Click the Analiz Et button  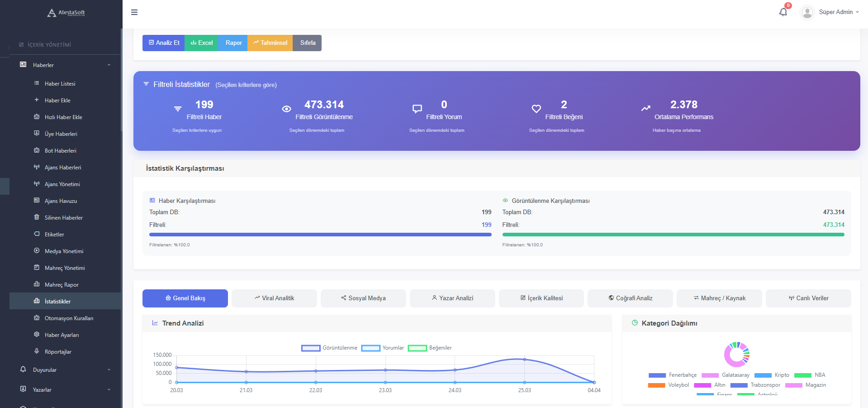(x=163, y=43)
